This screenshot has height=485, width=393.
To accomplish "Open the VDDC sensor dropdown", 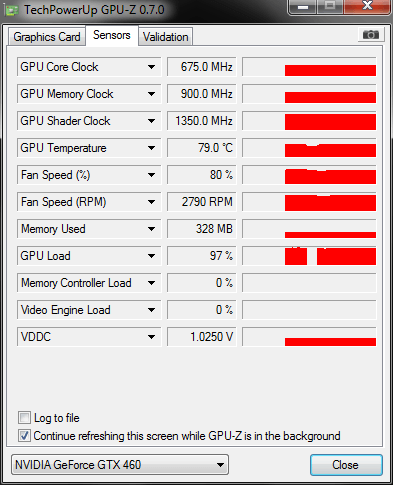I will [x=151, y=337].
